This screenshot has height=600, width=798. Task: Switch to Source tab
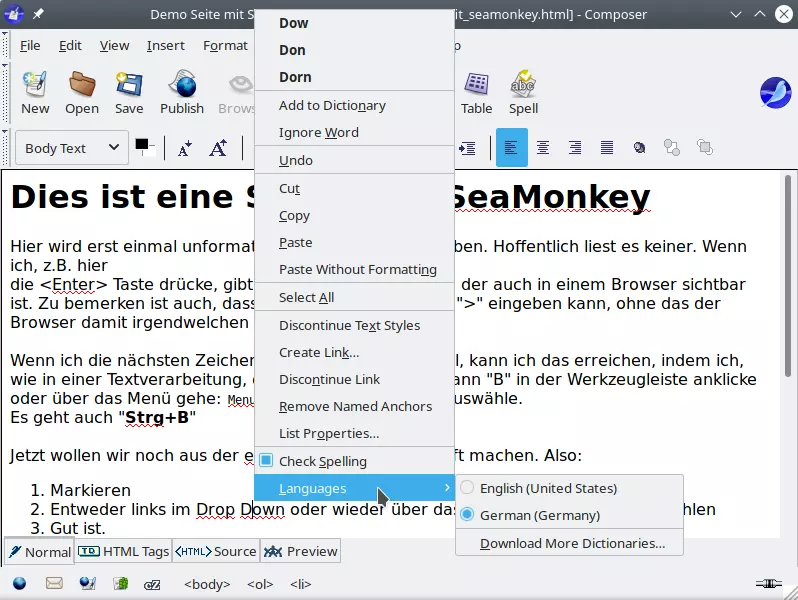216,551
